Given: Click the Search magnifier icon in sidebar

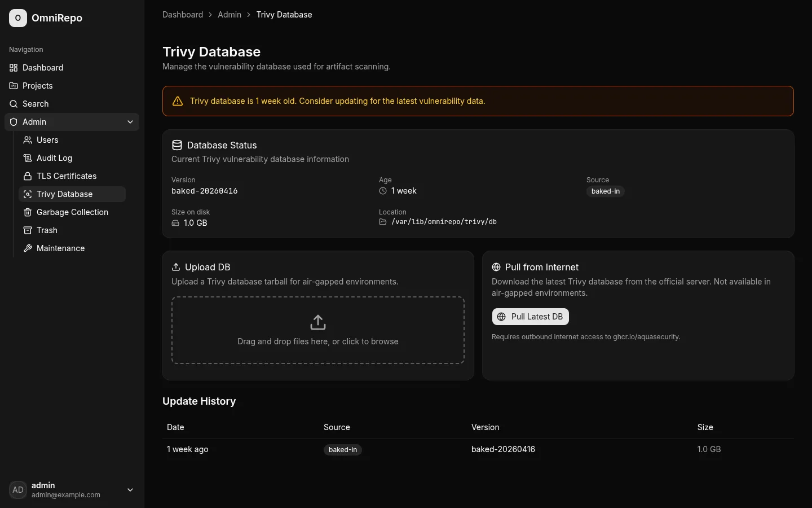Looking at the screenshot, I should tap(14, 104).
